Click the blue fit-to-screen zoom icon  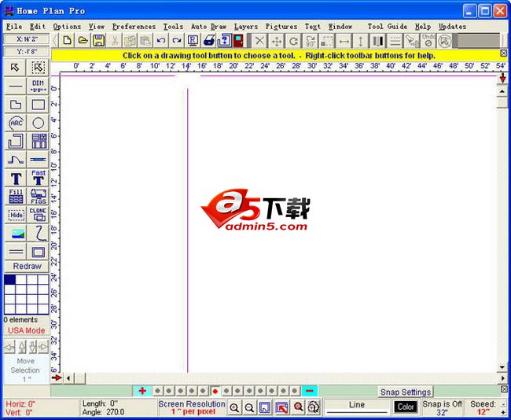pos(265,407)
